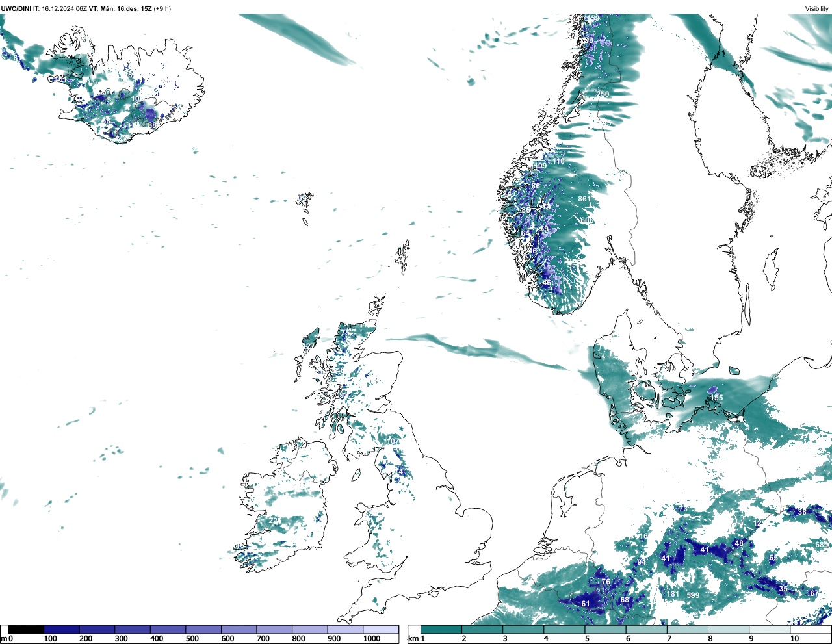Screen dimensions: 832x644
Task: Click the "155" value near Baltic coast
Action: [716, 398]
